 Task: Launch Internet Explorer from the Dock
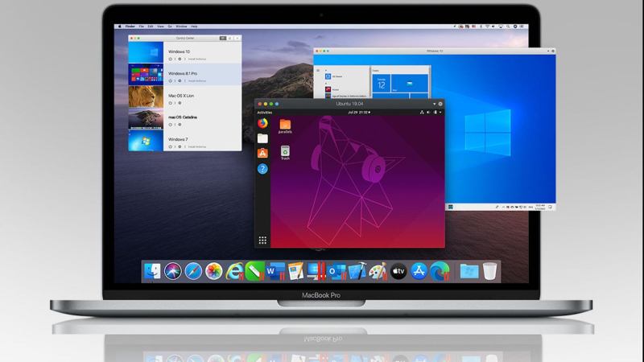click(x=234, y=271)
